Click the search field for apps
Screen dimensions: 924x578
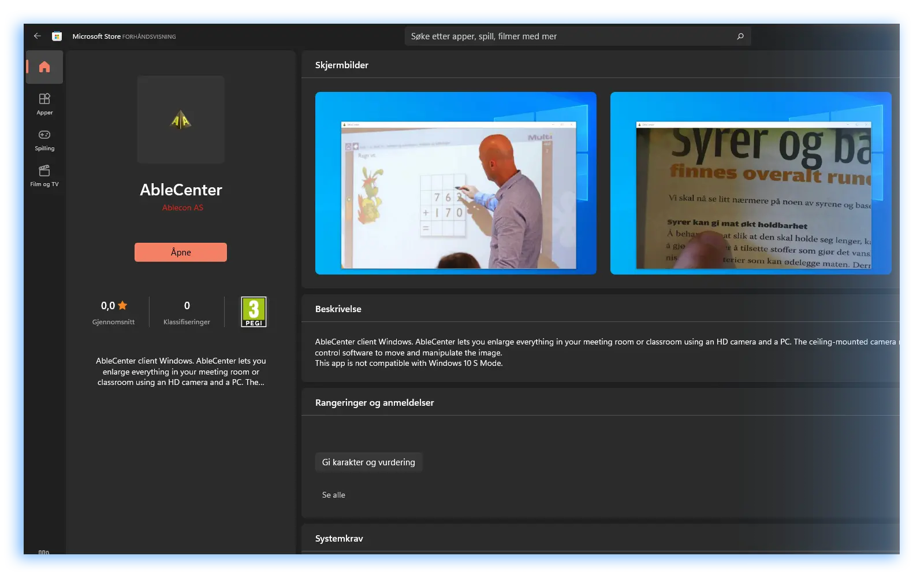point(577,36)
